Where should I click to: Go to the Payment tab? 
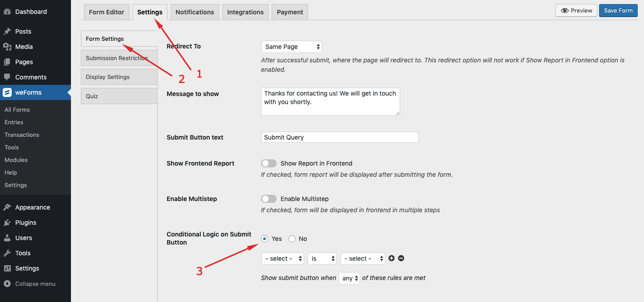(289, 12)
